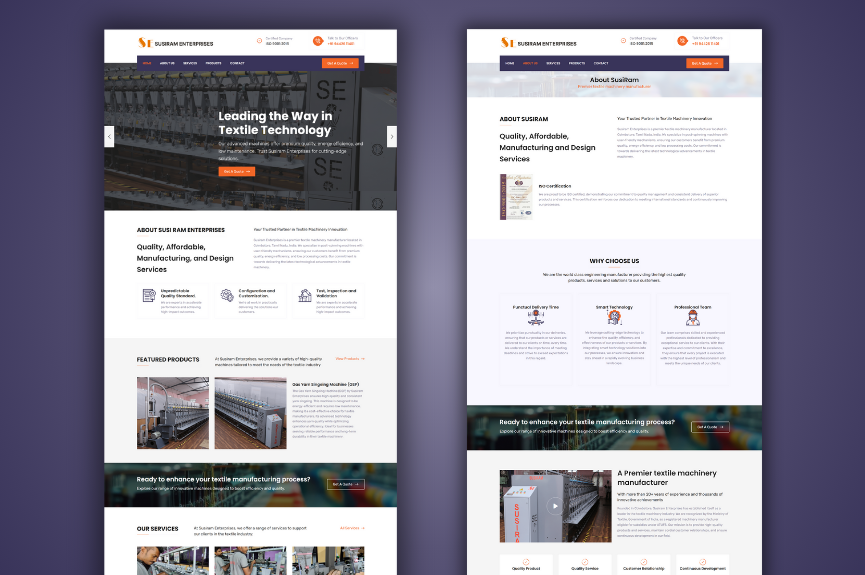
Task: Click Get A Quote in the About page navbar
Action: pyautogui.click(x=704, y=63)
